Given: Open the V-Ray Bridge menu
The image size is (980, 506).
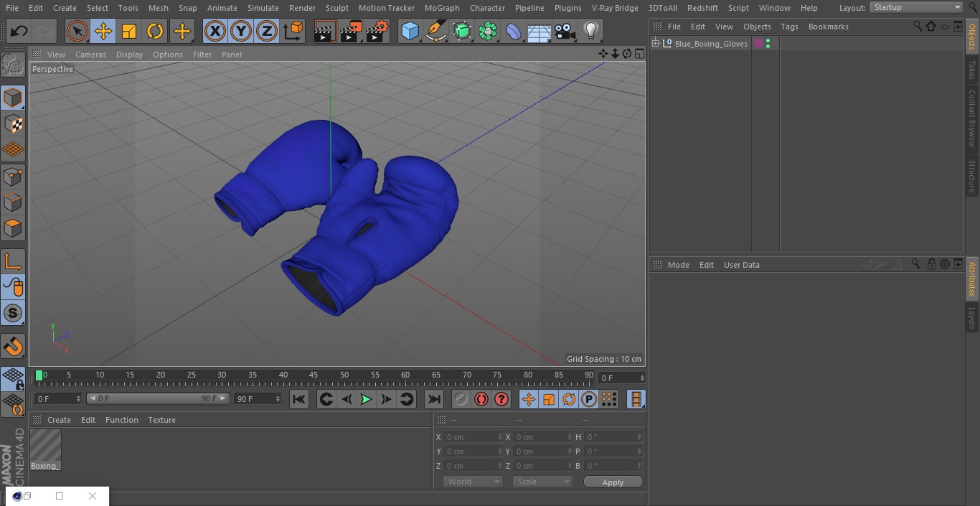Looking at the screenshot, I should pyautogui.click(x=615, y=8).
